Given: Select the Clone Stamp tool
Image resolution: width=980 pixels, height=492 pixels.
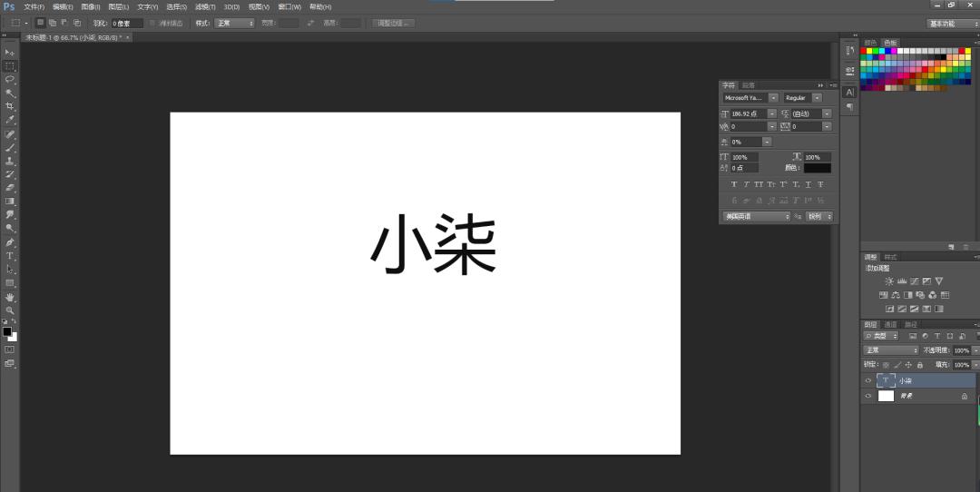Looking at the screenshot, I should (x=9, y=162).
